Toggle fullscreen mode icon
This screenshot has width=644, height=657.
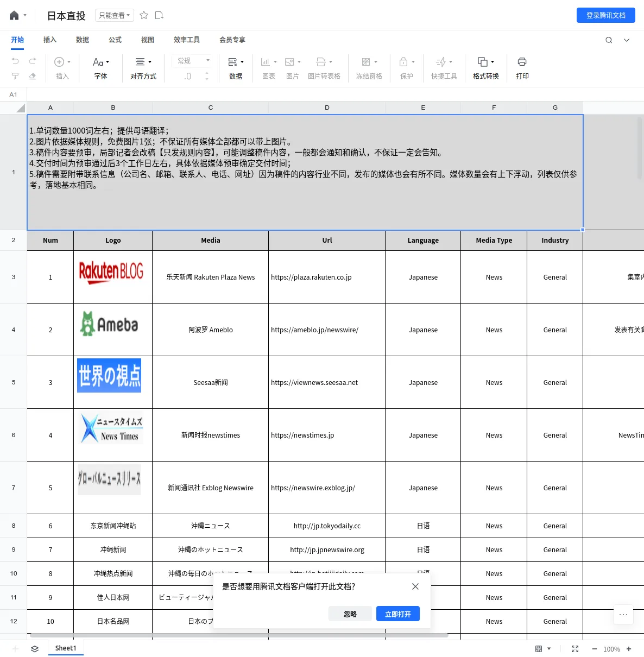tap(575, 649)
